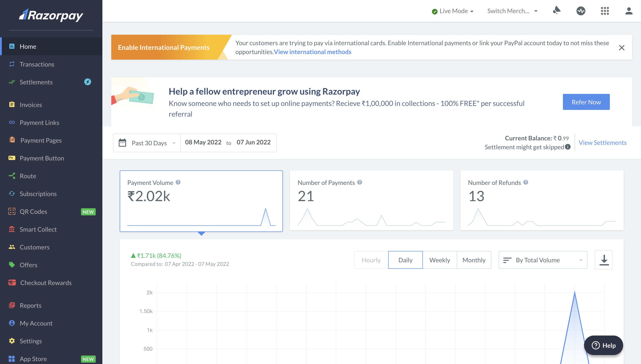Image resolution: width=641 pixels, height=364 pixels.
Task: Open Invoices in the sidebar
Action: pos(51,105)
